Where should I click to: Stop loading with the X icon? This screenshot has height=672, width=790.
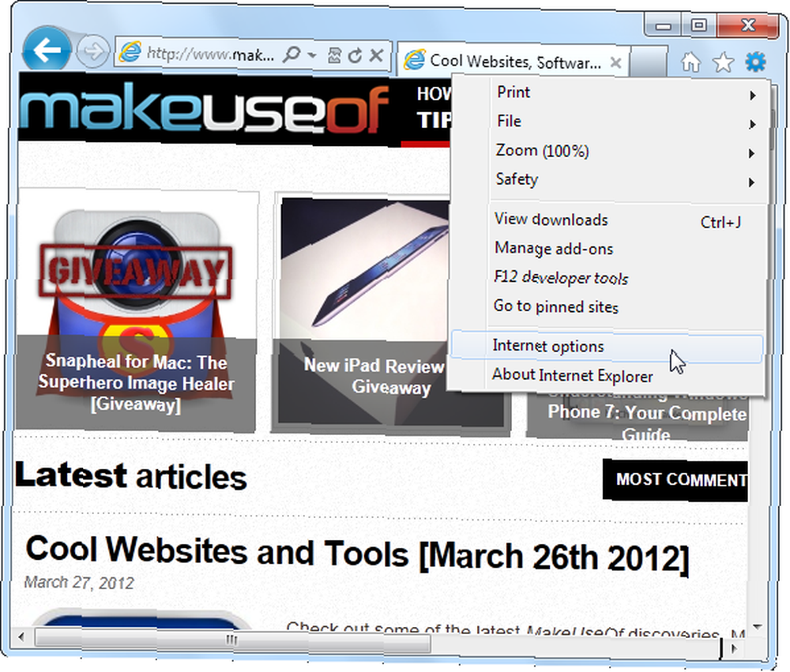tap(376, 55)
